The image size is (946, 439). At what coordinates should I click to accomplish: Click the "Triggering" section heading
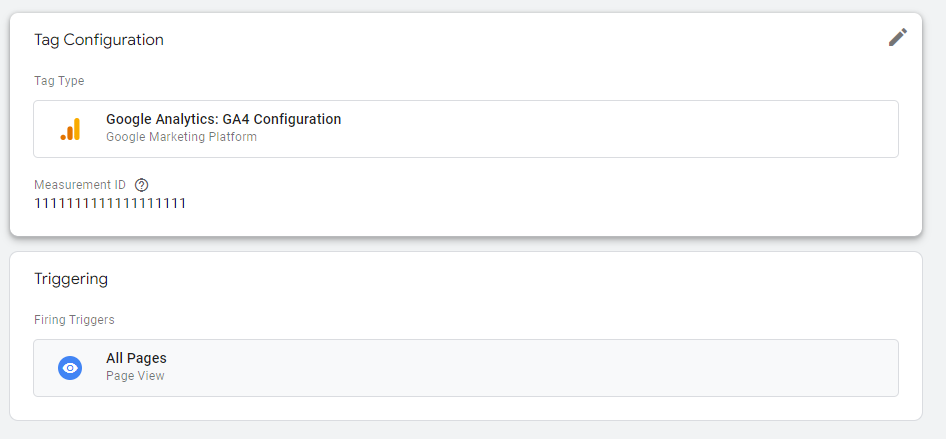(71, 279)
